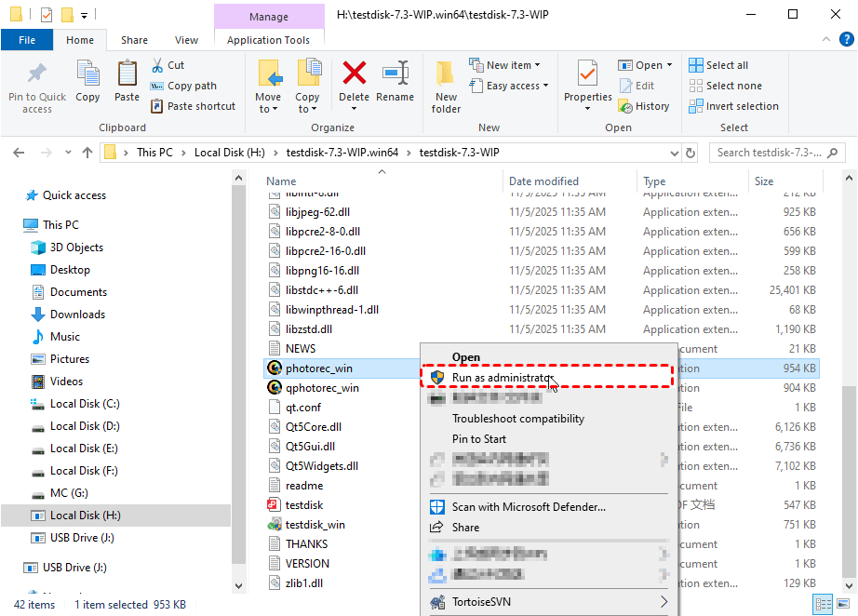858x616 pixels.
Task: Create a New folder from ribbon
Action: 446,86
